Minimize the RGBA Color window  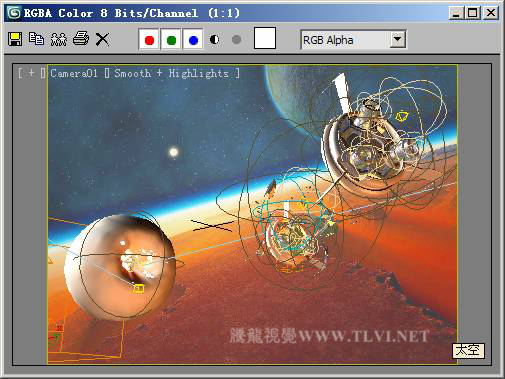pyautogui.click(x=456, y=13)
